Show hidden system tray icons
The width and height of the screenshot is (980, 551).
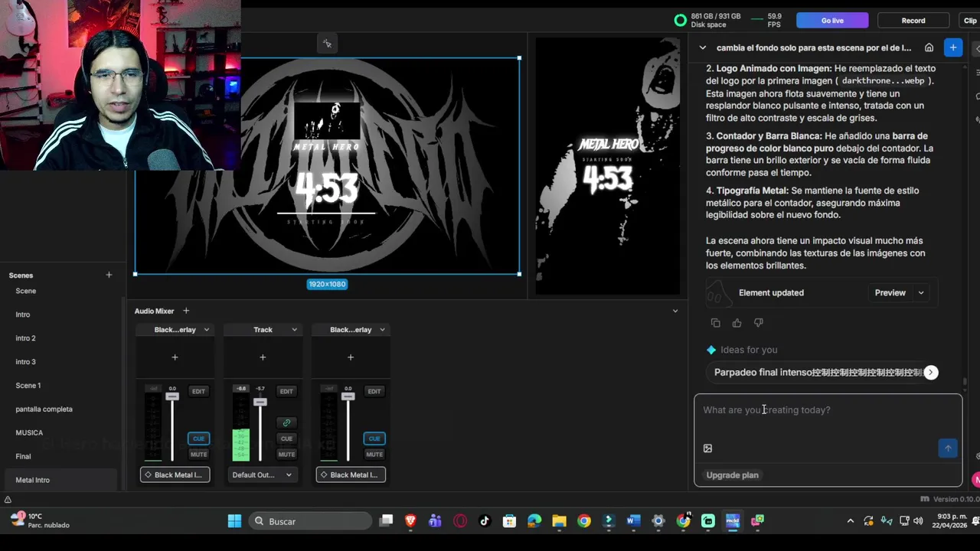coord(850,521)
